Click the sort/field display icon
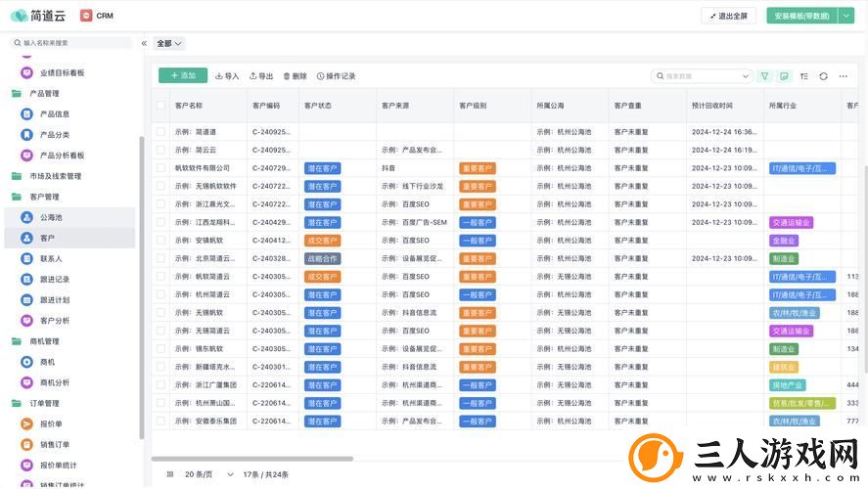The width and height of the screenshot is (868, 489). click(803, 75)
